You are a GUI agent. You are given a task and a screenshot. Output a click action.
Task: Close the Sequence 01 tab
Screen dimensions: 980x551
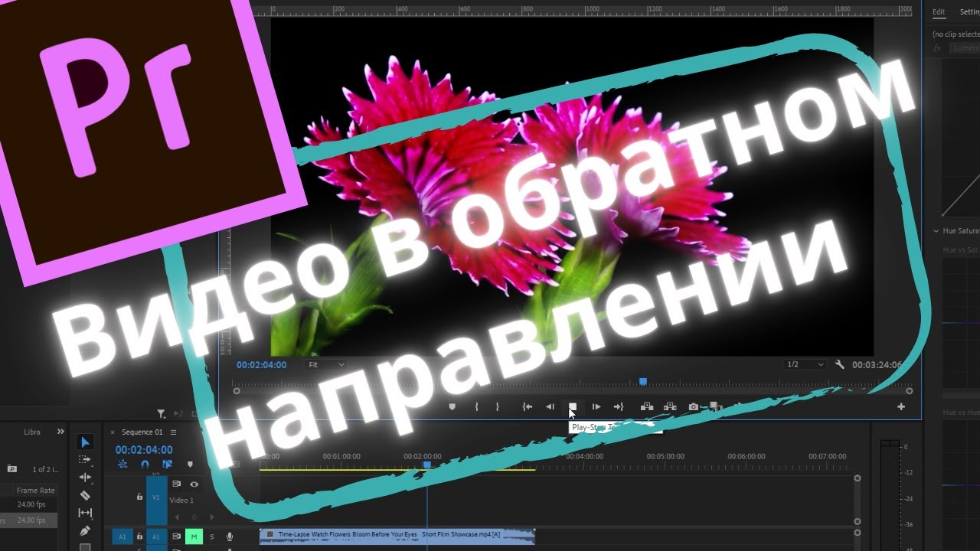tap(113, 432)
